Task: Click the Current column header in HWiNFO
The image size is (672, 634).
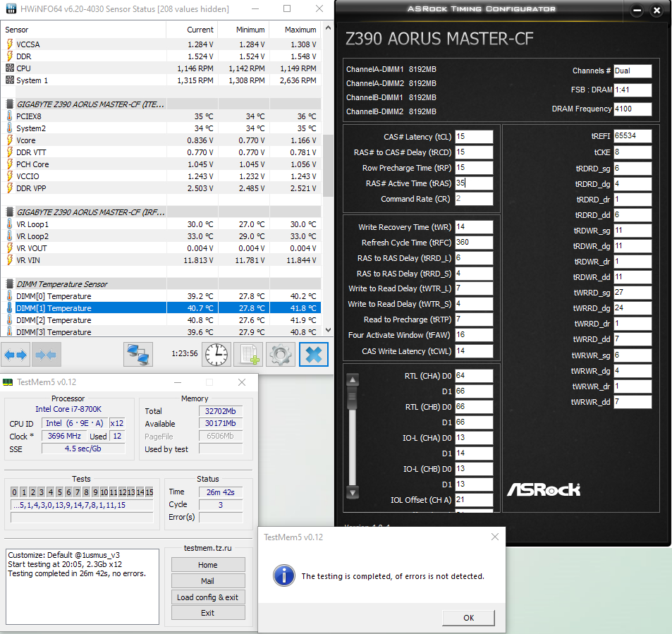Action: pos(192,30)
